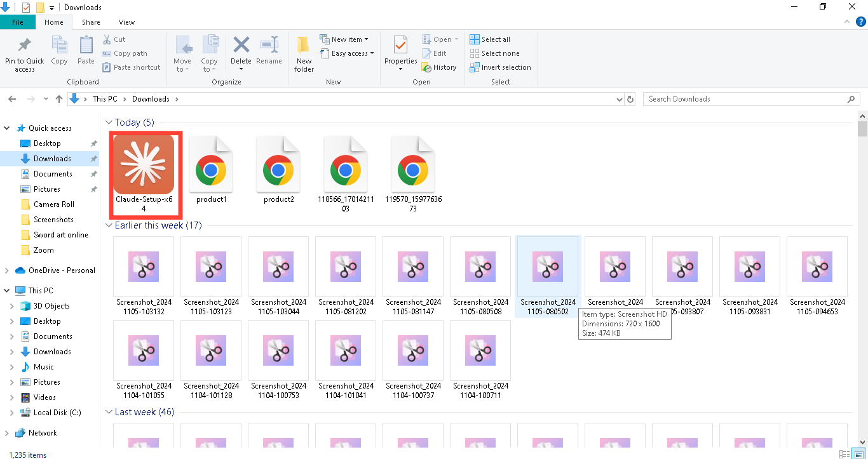
Task: Open the New item dropdown
Action: coord(345,39)
